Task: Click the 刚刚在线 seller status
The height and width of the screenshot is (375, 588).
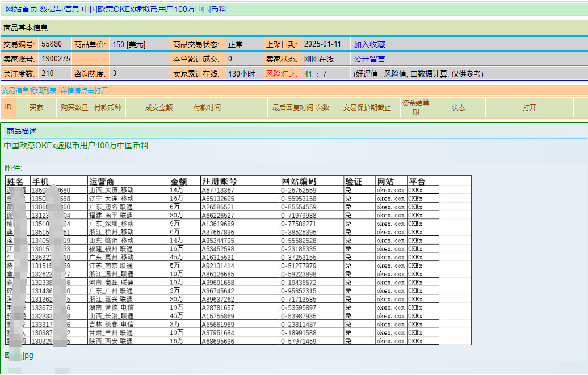Action: coord(319,59)
